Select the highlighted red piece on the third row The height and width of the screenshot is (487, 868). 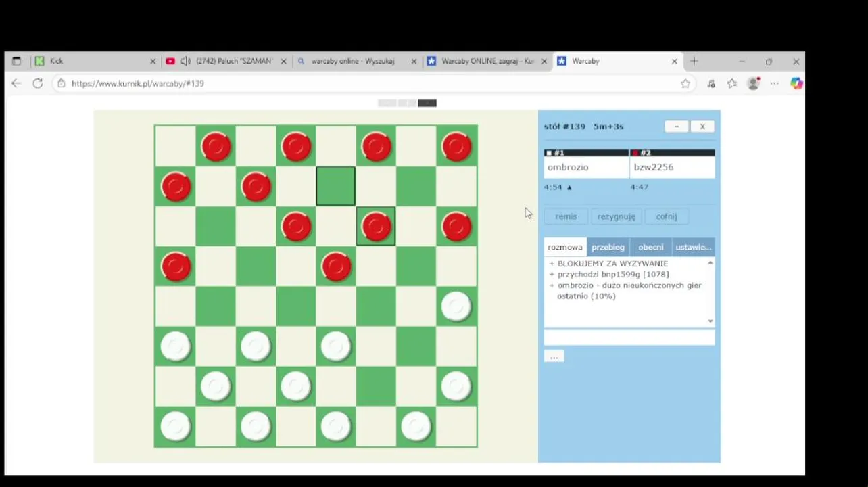point(377,226)
